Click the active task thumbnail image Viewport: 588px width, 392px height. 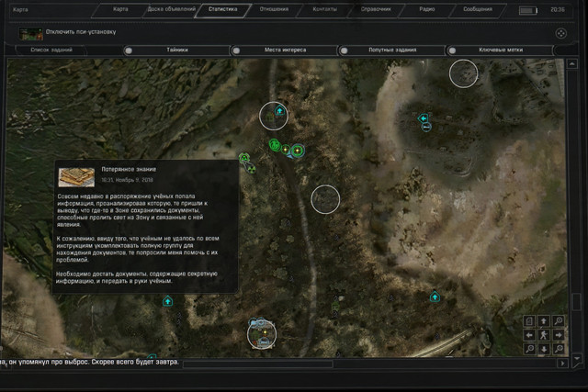[x=30, y=34]
